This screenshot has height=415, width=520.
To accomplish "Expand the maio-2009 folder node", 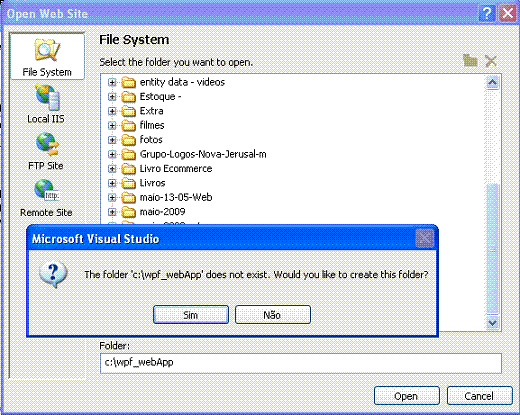I will click(x=112, y=212).
